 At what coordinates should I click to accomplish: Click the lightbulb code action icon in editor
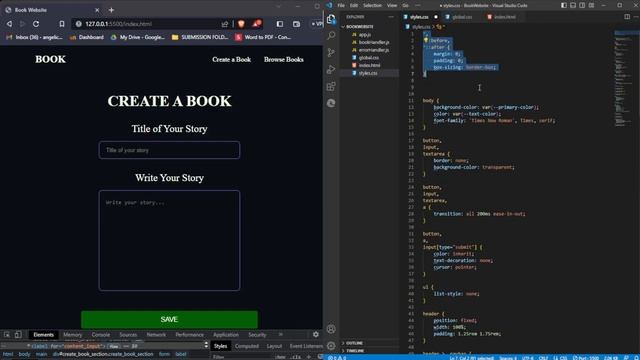click(426, 40)
